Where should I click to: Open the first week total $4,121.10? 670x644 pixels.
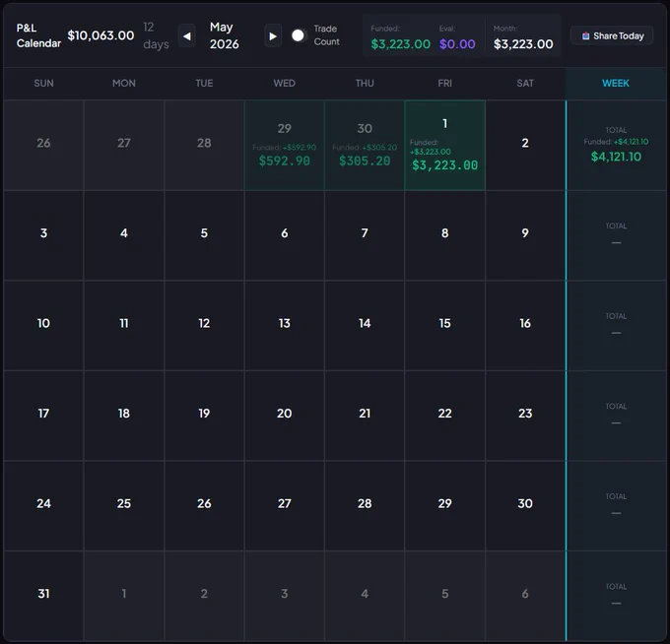tap(616, 145)
